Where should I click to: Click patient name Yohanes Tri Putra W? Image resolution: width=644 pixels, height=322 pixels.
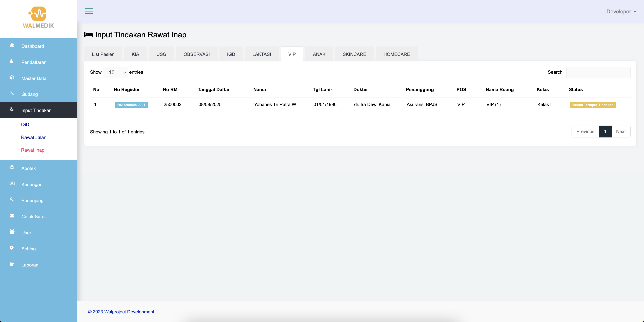275,105
